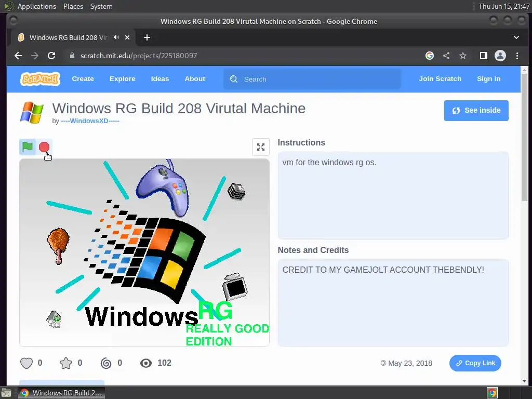The width and height of the screenshot is (532, 399).
Task: Select the Windows RG Build taskbar entry
Action: click(61, 393)
